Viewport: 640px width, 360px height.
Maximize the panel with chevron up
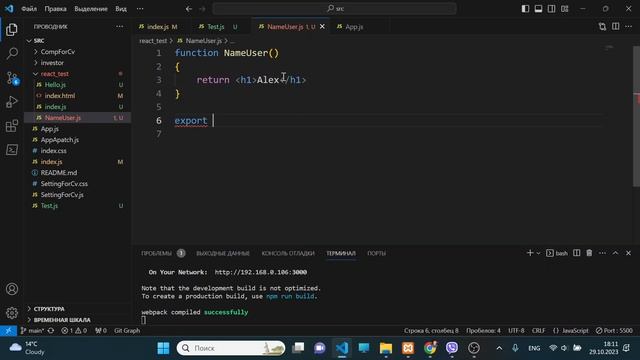[x=616, y=253]
